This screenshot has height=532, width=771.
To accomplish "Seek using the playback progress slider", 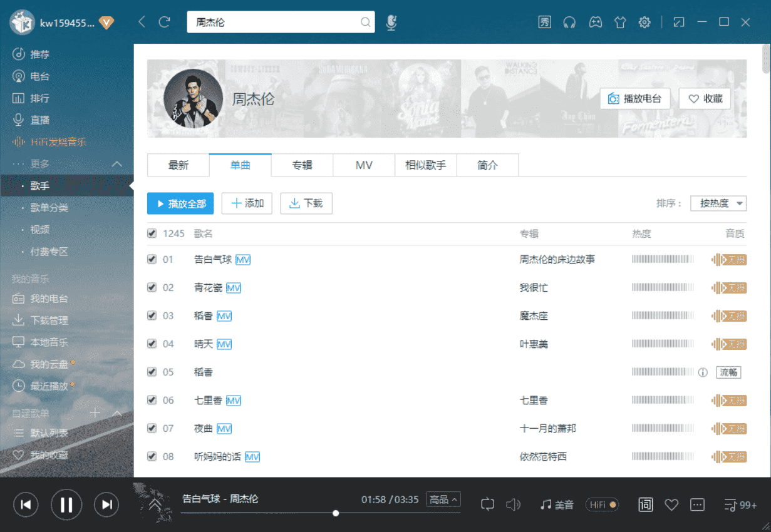I will pos(321,513).
